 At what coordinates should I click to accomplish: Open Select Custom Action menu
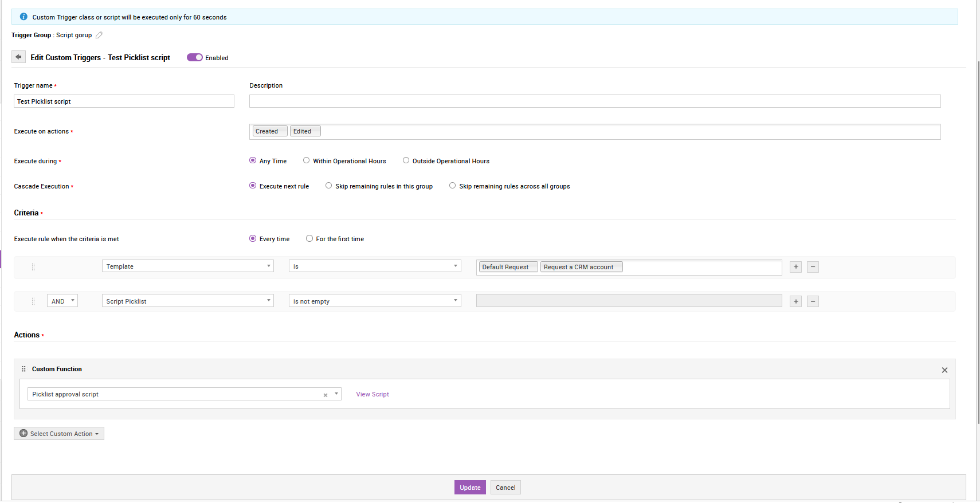tap(59, 434)
